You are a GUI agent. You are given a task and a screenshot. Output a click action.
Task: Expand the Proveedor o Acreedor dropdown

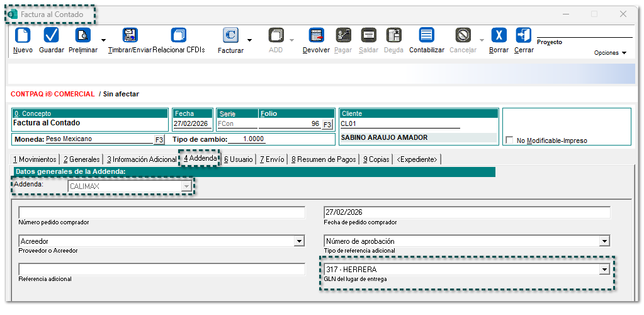pos(298,241)
